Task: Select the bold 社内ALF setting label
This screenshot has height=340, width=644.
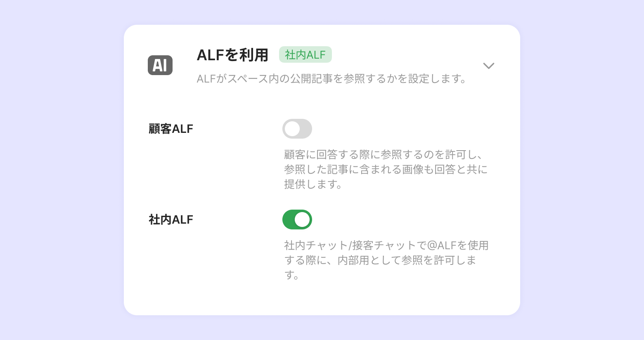Action: (x=171, y=220)
